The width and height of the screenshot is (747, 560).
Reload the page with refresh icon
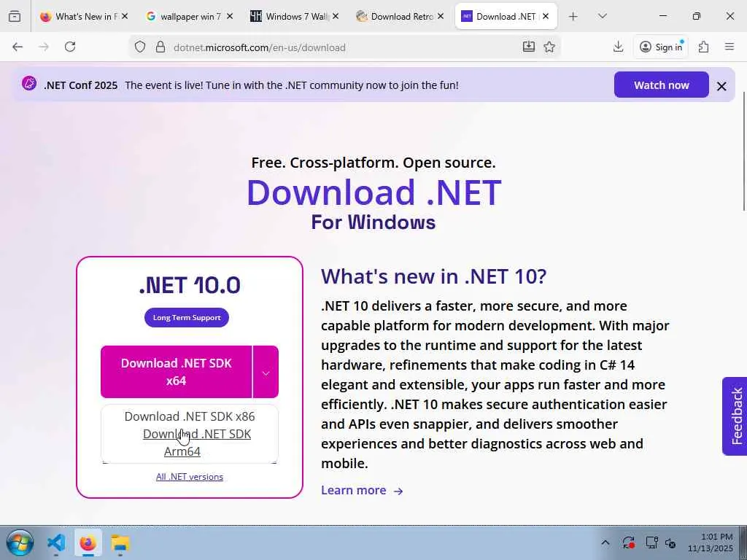(x=70, y=47)
